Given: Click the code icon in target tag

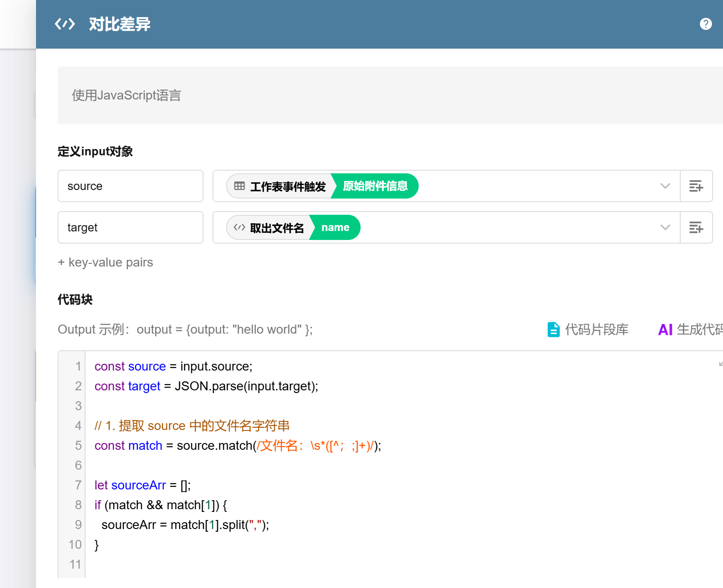Looking at the screenshot, I should point(239,227).
